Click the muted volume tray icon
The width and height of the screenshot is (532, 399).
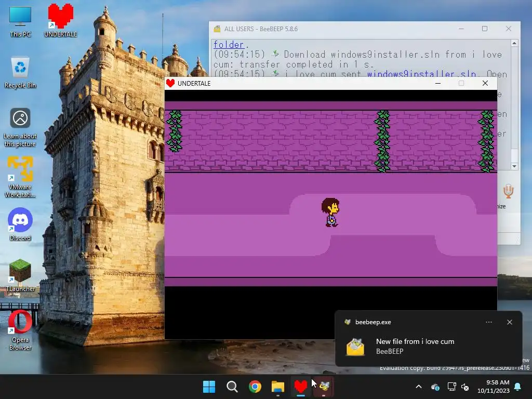click(x=465, y=387)
